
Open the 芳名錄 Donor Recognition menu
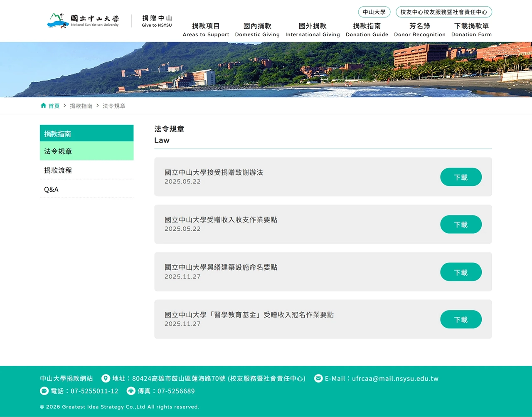420,30
